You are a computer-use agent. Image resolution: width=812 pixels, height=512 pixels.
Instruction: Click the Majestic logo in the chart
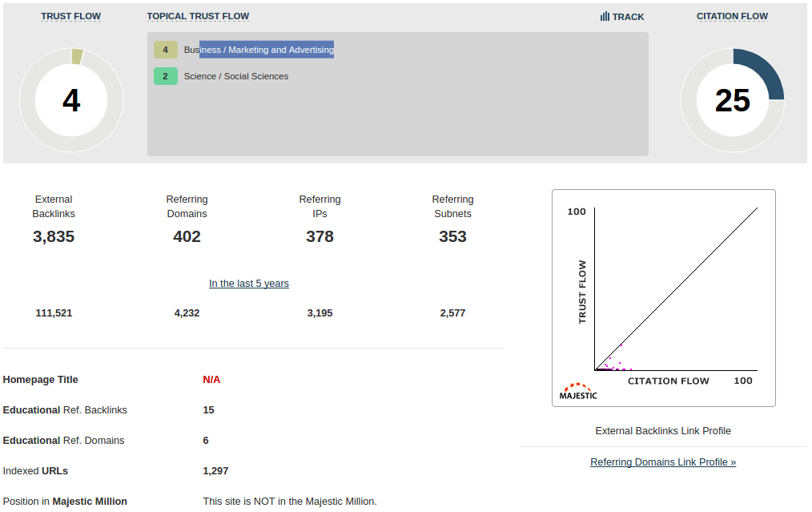pyautogui.click(x=577, y=391)
